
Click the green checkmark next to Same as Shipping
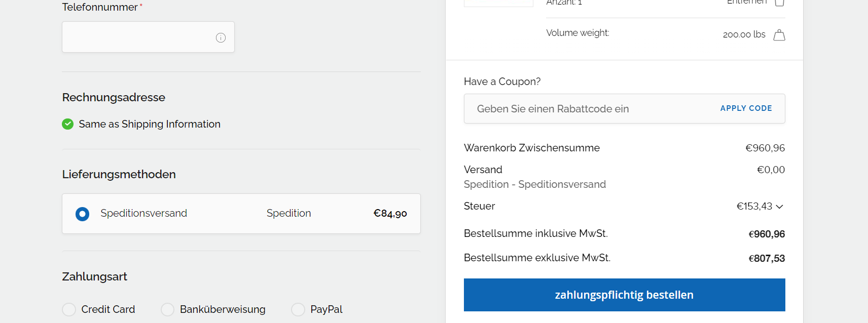(67, 124)
